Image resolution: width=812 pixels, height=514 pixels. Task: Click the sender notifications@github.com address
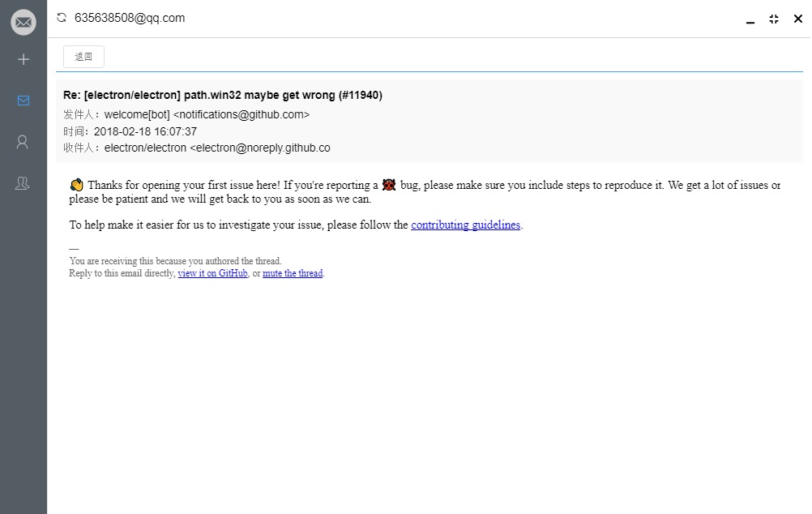point(241,114)
